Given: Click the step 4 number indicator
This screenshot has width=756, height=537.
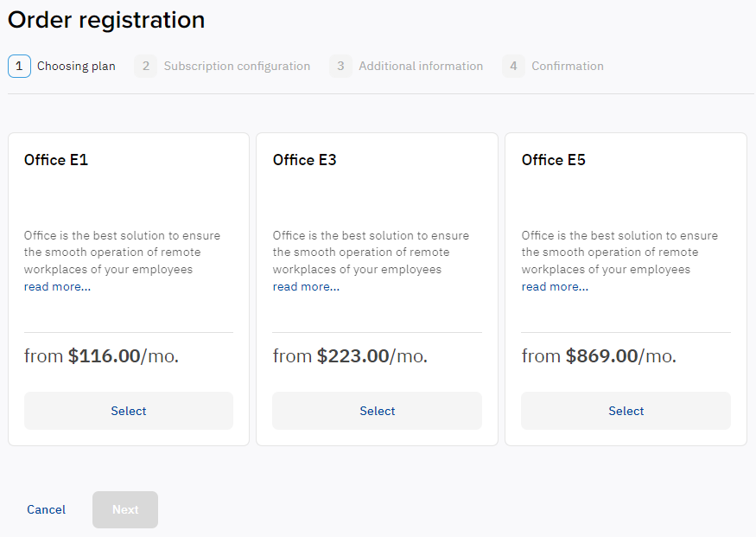Looking at the screenshot, I should click(x=513, y=66).
